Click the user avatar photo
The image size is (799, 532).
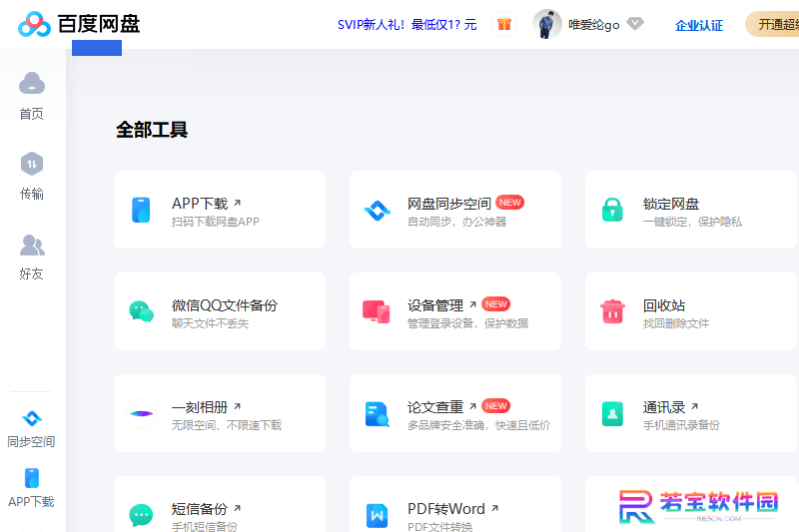pos(546,24)
